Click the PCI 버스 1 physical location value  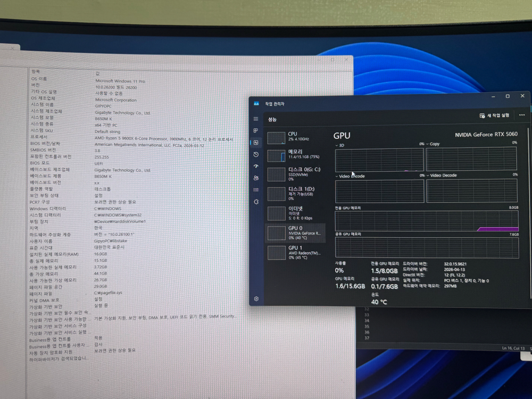[x=466, y=280]
